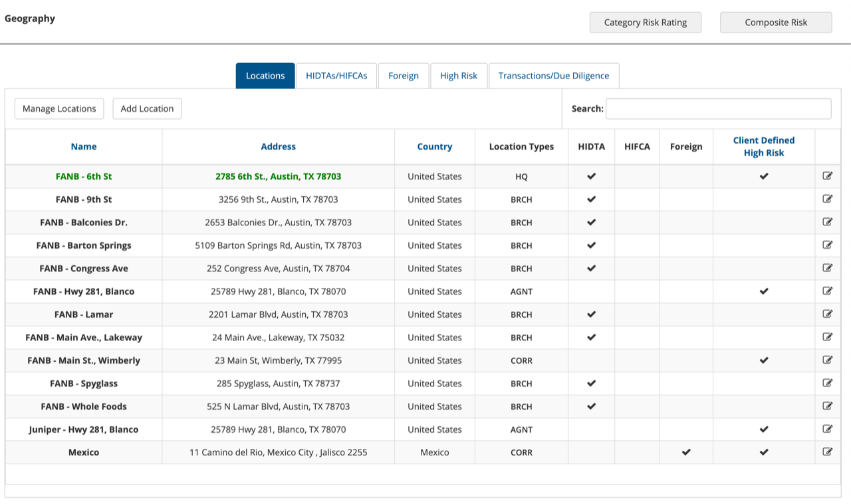Open the editor for FANB - Spyglass

[x=828, y=383]
